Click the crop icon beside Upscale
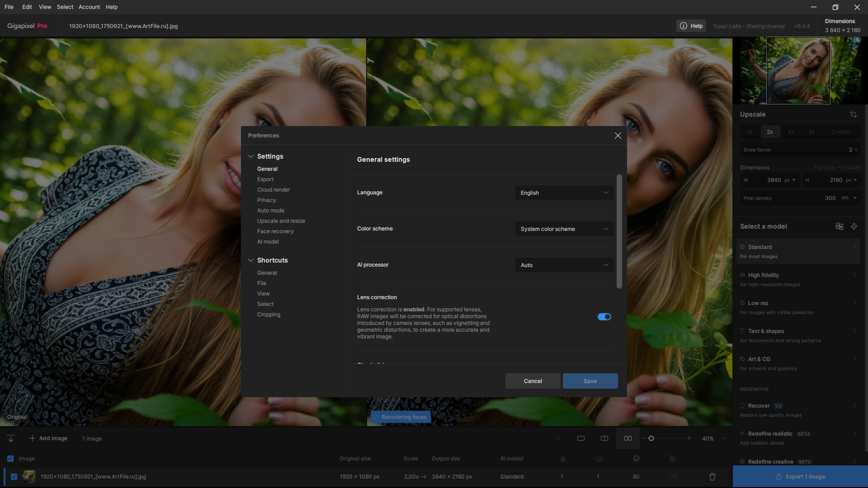This screenshot has height=488, width=868. [x=853, y=114]
